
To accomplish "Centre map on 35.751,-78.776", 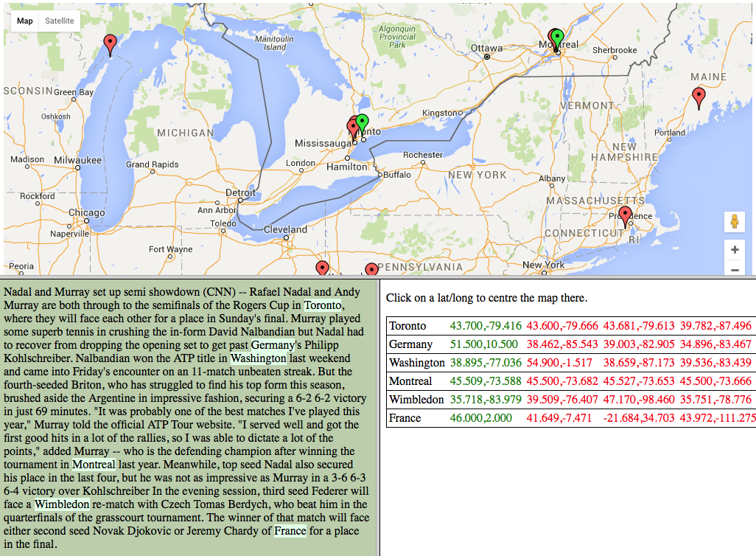I will 715,400.
